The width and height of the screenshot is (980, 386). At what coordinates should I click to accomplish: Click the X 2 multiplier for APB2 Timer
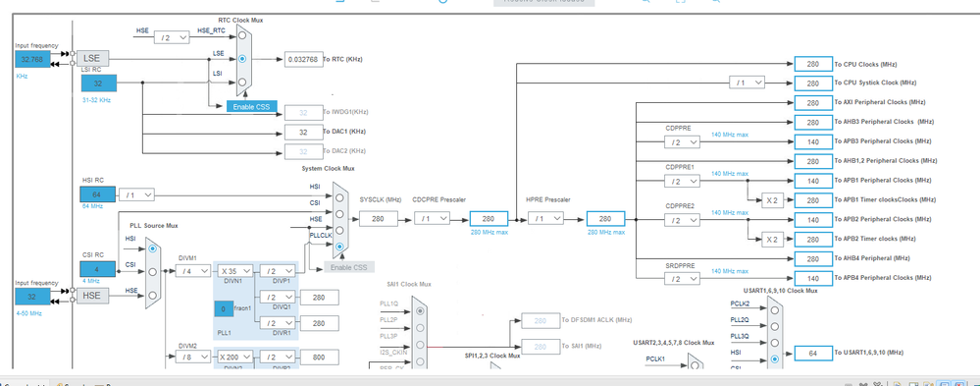click(x=772, y=240)
